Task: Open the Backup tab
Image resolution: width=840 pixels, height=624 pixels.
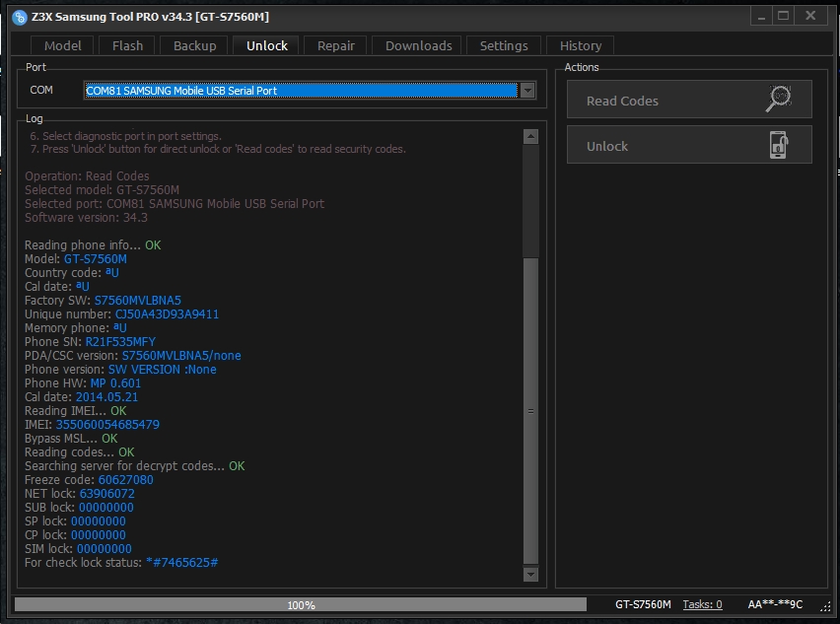Action: 194,45
